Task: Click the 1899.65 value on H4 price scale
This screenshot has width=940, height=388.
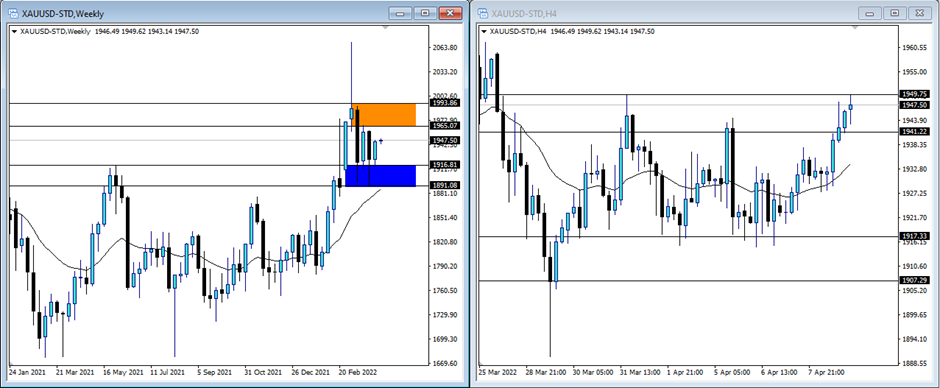Action: point(915,315)
